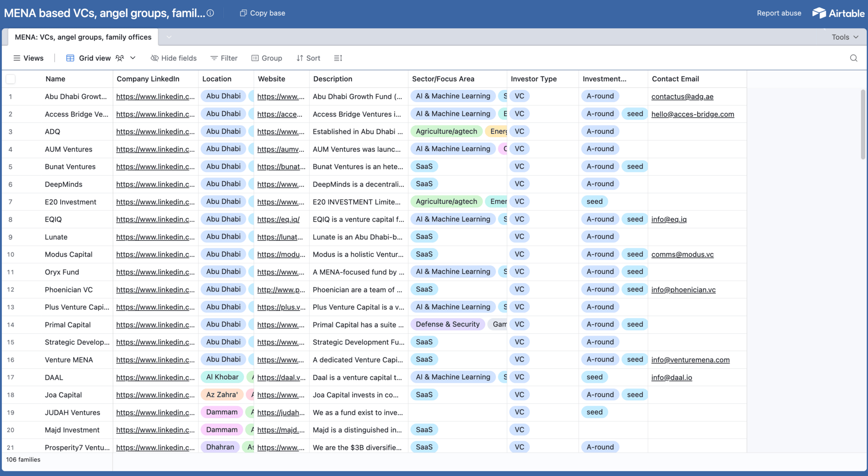Click the Contact Email column header
The width and height of the screenshot is (868, 476).
point(698,79)
